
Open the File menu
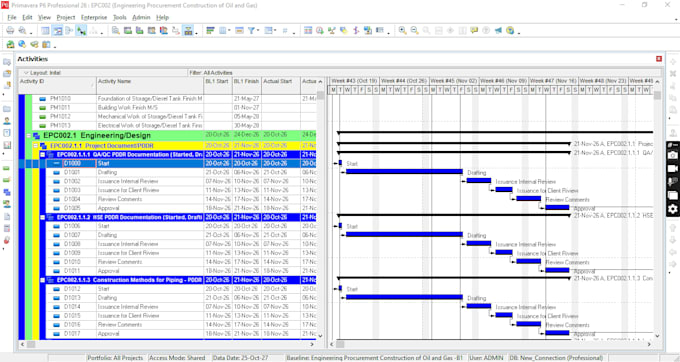[12, 18]
